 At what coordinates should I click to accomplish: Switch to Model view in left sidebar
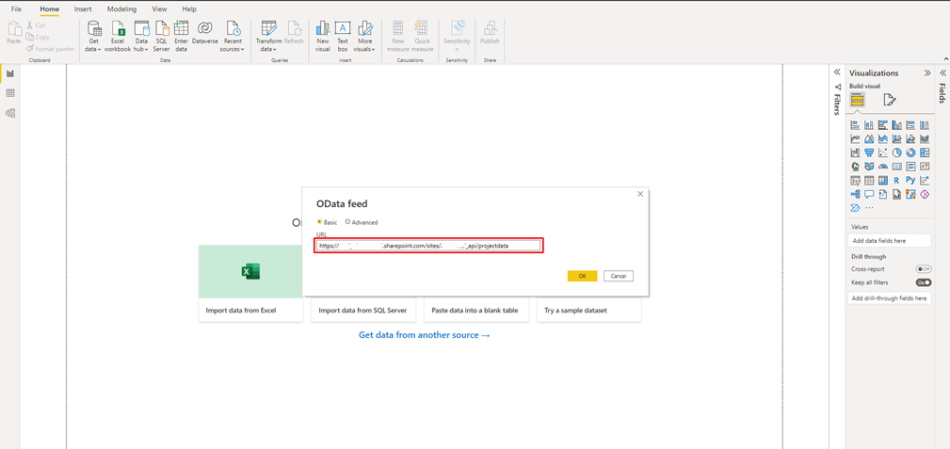tap(10, 113)
